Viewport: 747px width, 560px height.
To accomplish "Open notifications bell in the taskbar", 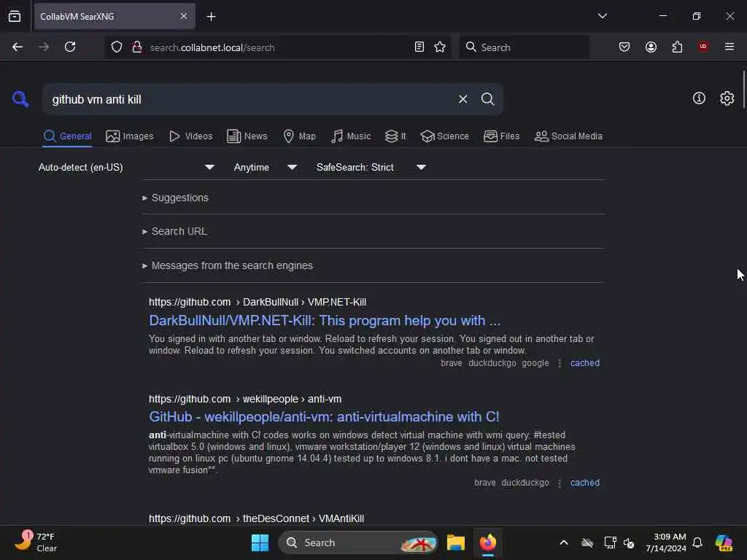I will click(x=697, y=542).
